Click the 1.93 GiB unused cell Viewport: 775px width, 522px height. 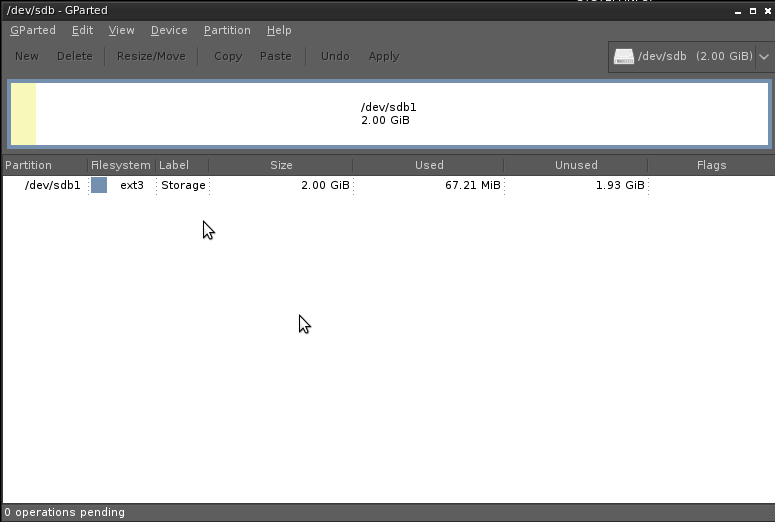pos(576,185)
